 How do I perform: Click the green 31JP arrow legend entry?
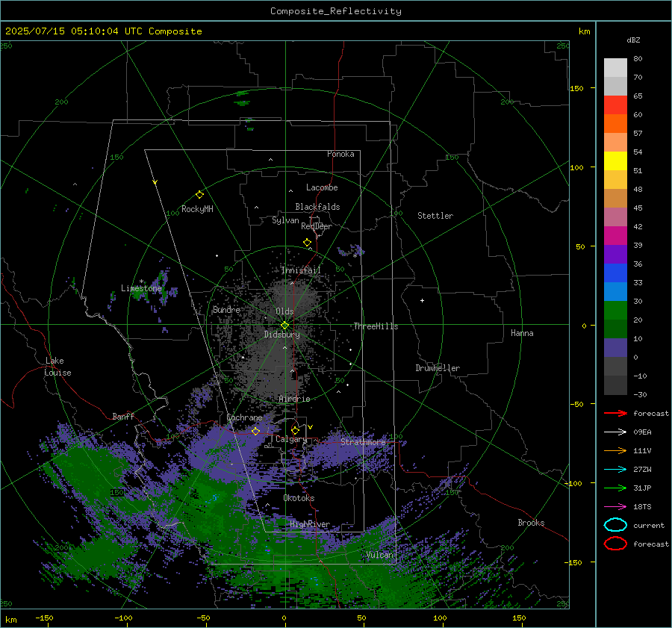click(x=615, y=488)
